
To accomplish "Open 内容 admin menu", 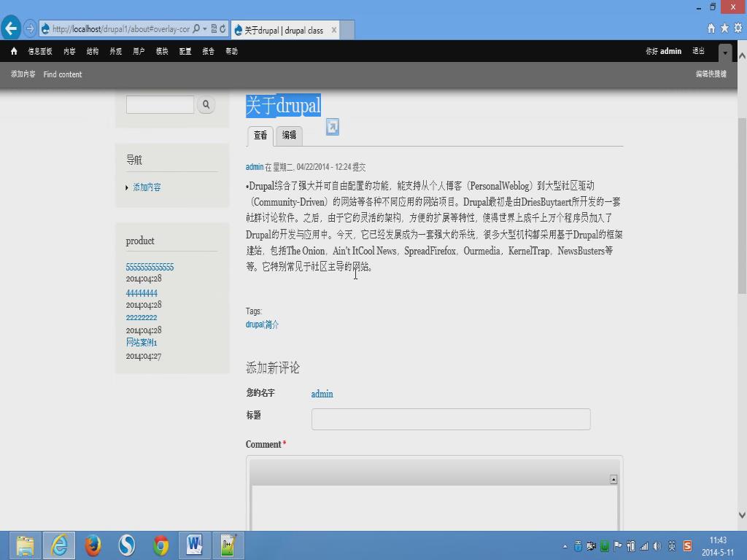I will click(x=69, y=52).
